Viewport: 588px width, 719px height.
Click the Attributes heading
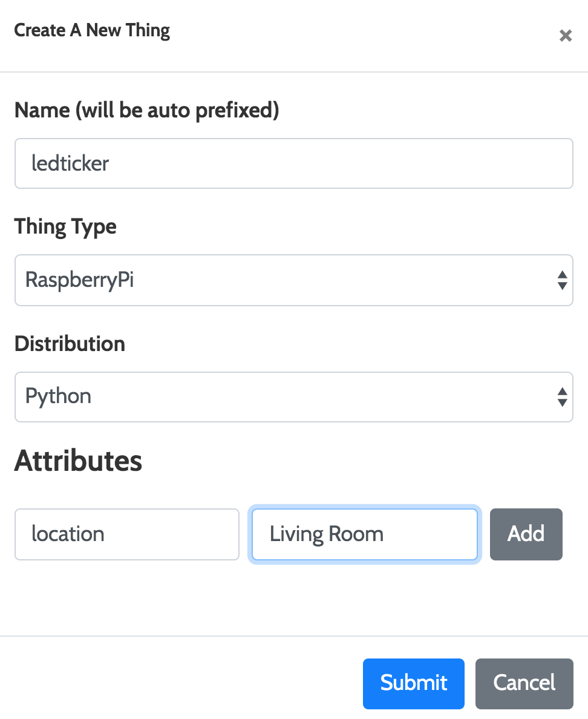click(x=79, y=461)
